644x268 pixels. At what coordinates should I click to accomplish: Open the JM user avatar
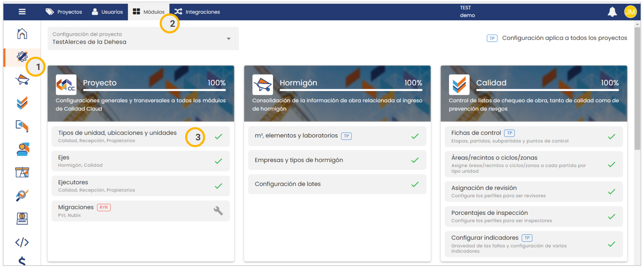[x=630, y=12]
